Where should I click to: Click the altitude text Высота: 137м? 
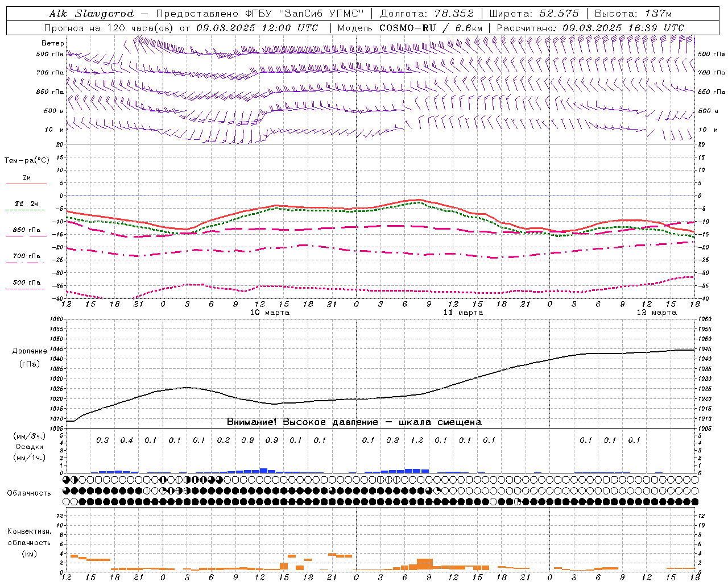pos(633,14)
